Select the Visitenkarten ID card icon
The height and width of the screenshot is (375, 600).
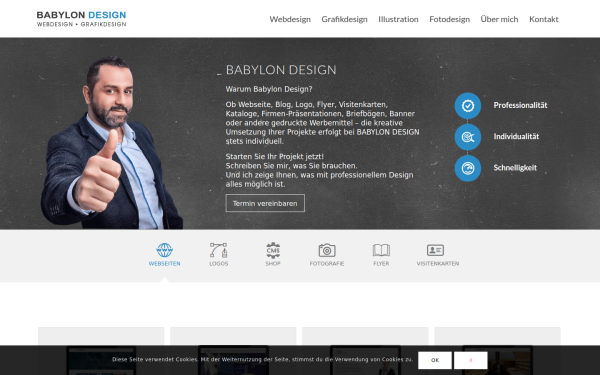point(435,250)
